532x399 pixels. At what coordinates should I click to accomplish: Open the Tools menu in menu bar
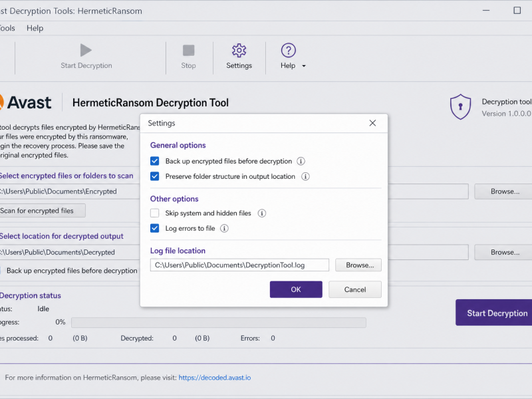pos(7,28)
